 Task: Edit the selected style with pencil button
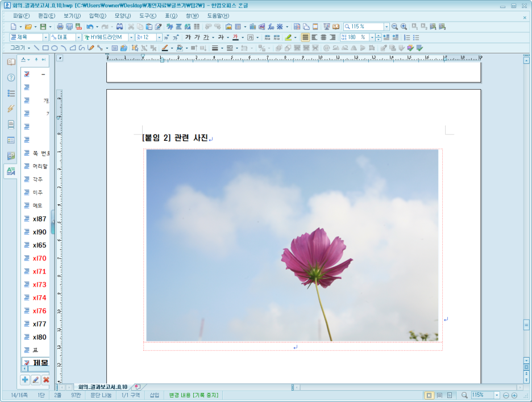36,380
